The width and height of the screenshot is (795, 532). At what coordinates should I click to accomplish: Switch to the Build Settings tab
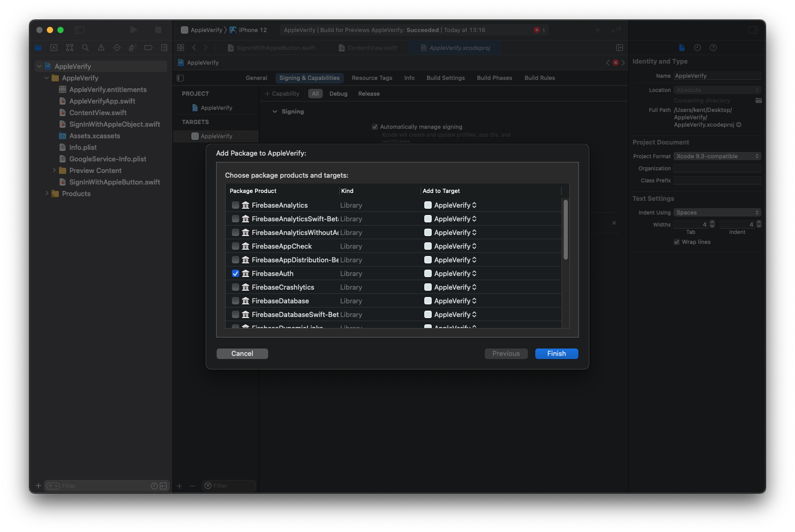click(x=446, y=78)
